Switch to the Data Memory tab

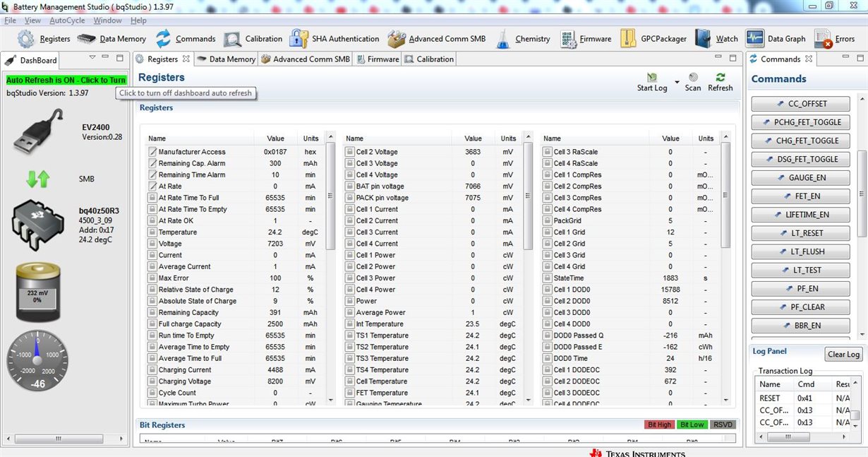[x=226, y=59]
